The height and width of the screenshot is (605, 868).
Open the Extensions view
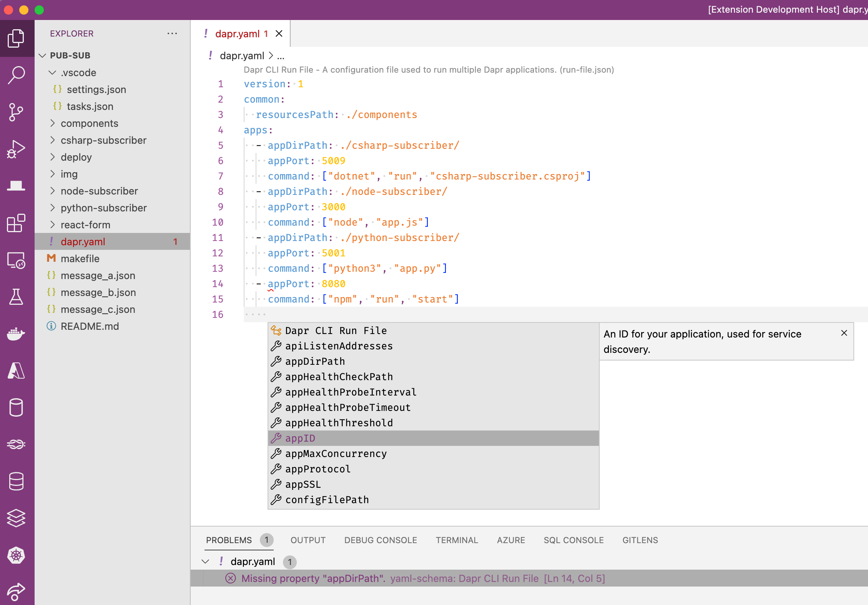coord(17,223)
